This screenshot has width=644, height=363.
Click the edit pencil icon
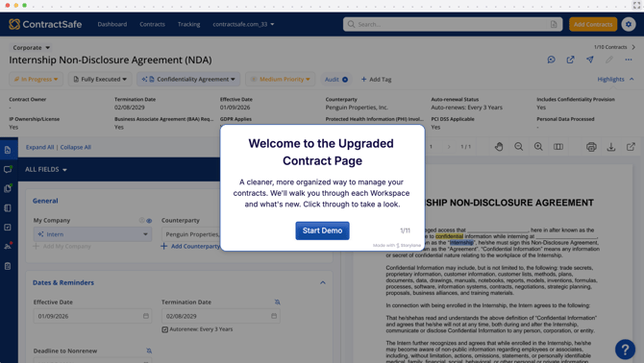(x=609, y=60)
